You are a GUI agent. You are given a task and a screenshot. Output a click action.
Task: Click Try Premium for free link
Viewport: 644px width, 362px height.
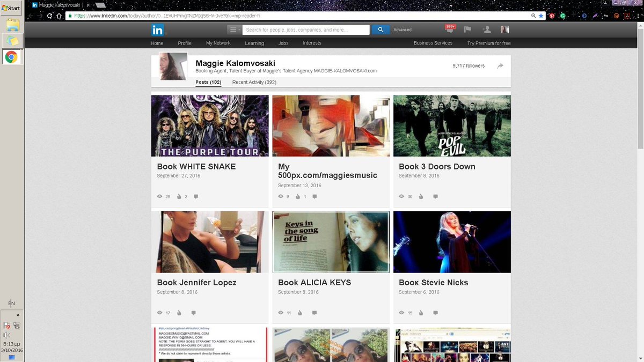489,43
